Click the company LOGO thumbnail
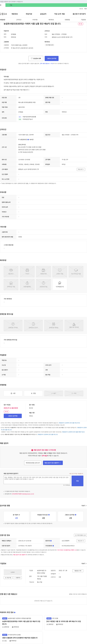Viewport: 87px width, 644px height. coord(13,572)
